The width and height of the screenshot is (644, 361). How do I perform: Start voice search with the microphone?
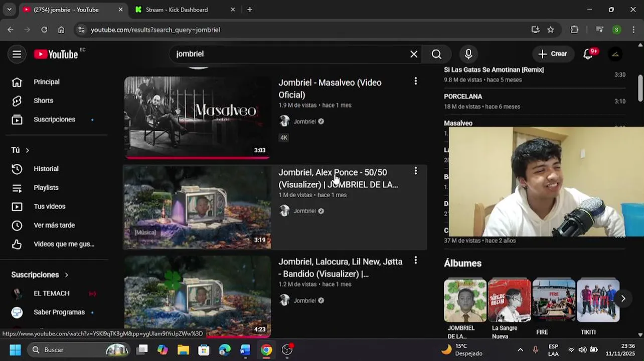click(468, 54)
